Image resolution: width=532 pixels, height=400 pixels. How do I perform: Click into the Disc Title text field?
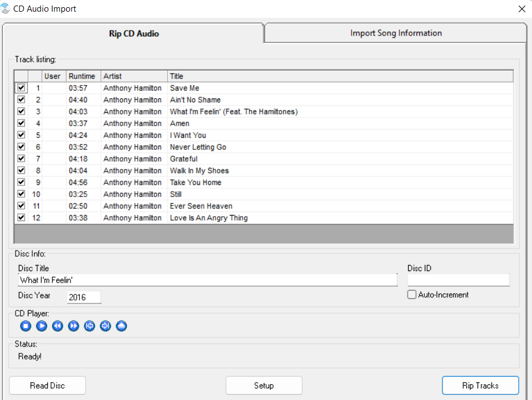click(x=208, y=281)
